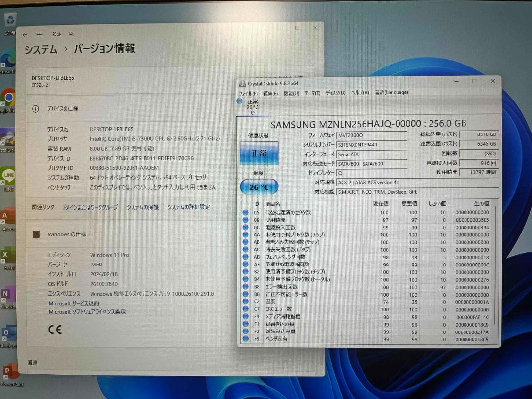This screenshot has height=399, width=532.
Task: Click the search icon in Settings
Action: [x=71, y=33]
